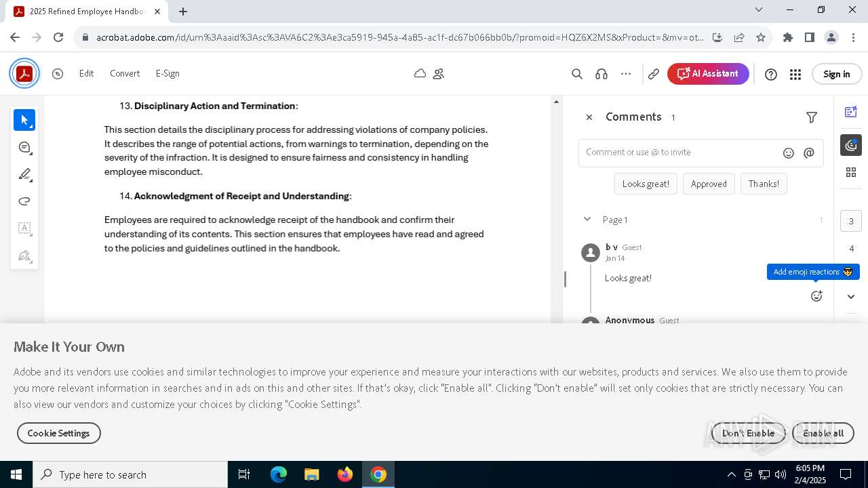Image resolution: width=868 pixels, height=488 pixels.
Task: Toggle the Chrome side panel
Action: [x=810, y=37]
